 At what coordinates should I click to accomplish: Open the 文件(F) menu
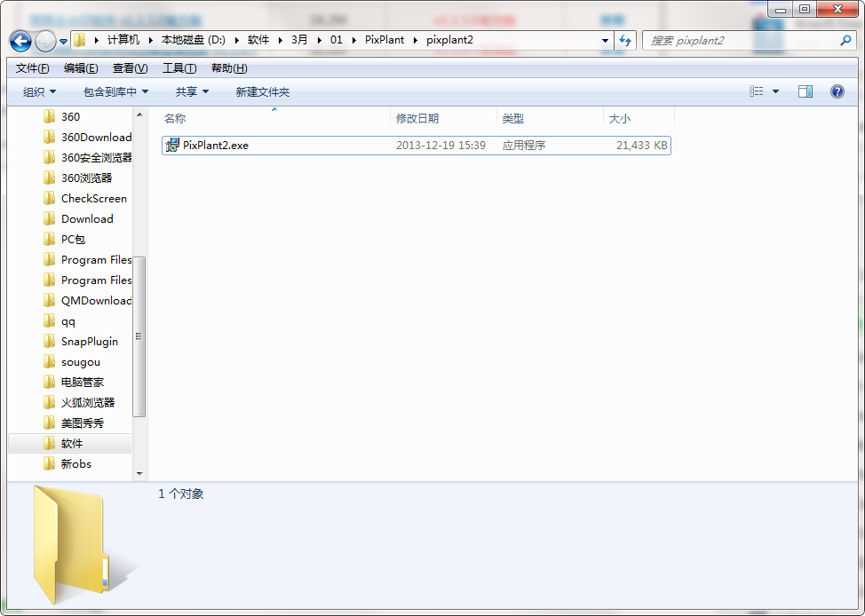(x=33, y=68)
